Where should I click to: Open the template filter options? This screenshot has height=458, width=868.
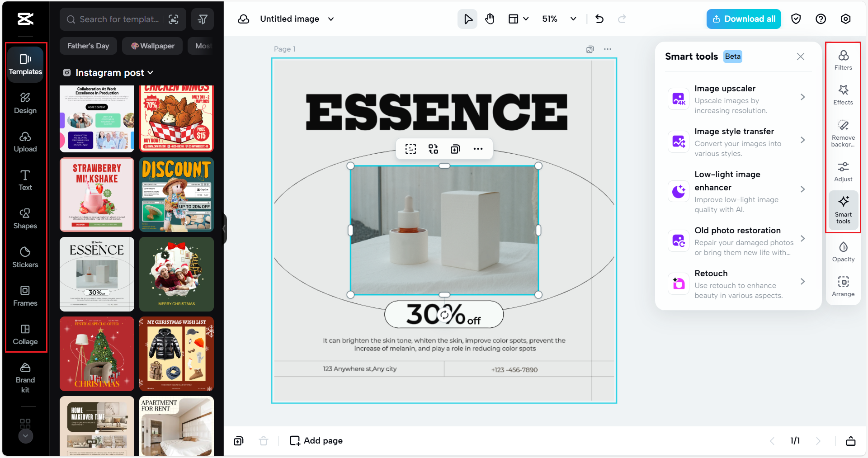(x=203, y=19)
